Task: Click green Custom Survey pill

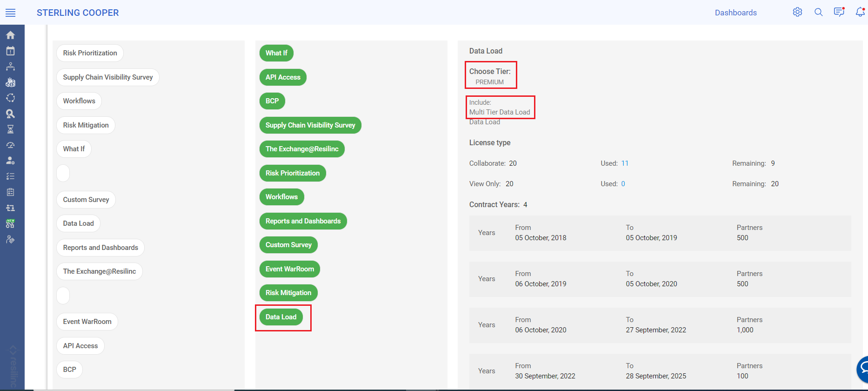Action: pos(288,245)
